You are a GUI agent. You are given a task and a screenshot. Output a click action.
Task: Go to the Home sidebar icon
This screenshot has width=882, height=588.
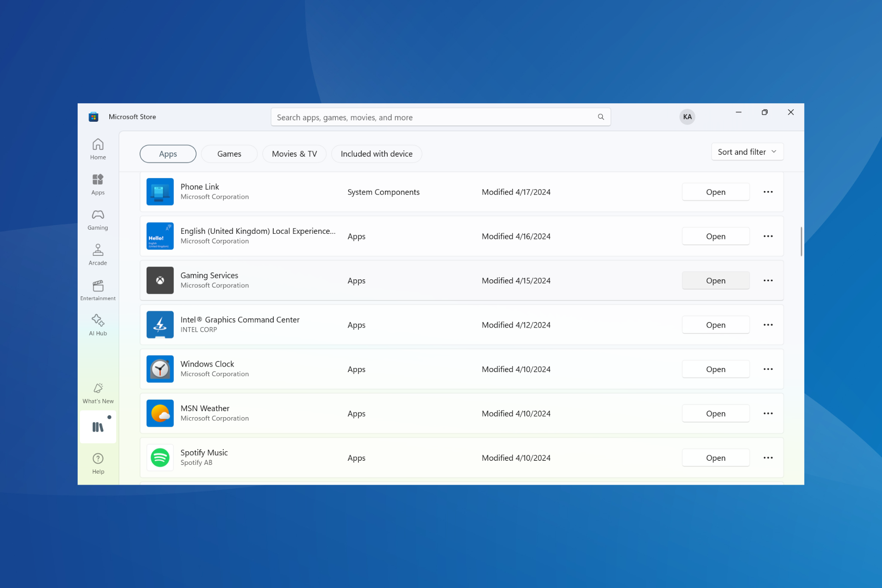98,149
